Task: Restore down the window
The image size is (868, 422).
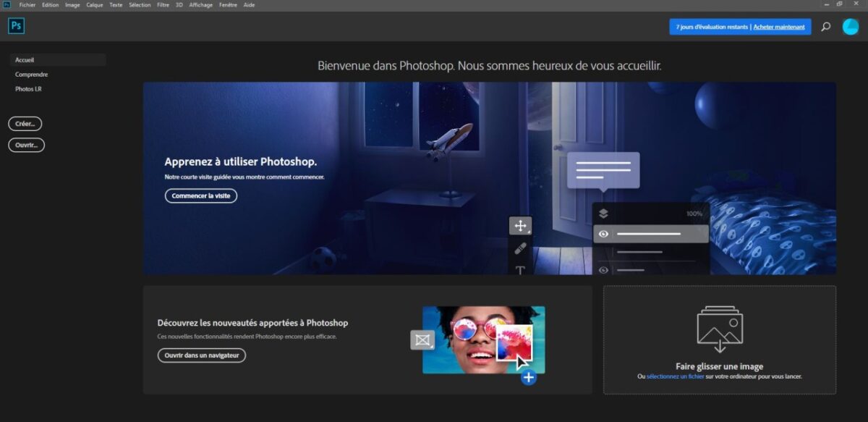Action: click(839, 4)
